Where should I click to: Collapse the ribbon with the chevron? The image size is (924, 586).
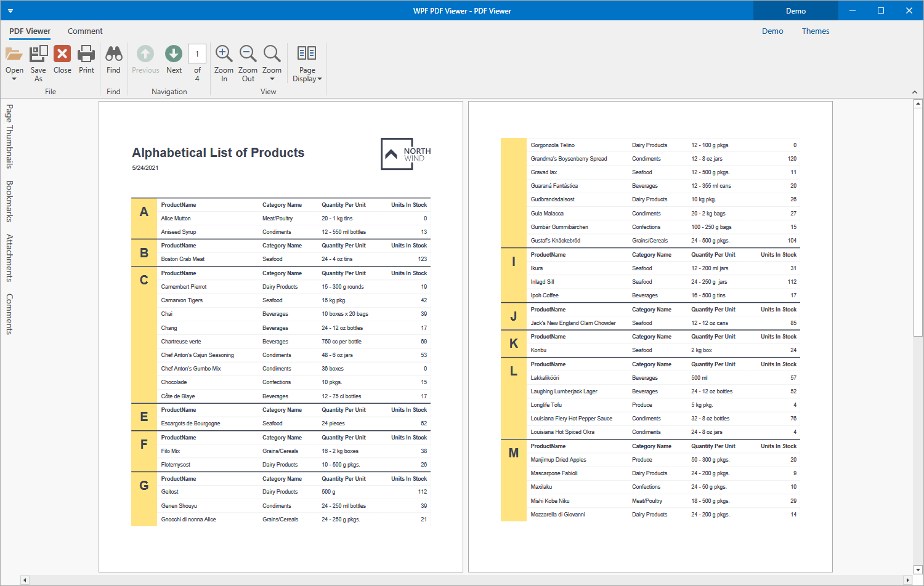coord(914,92)
